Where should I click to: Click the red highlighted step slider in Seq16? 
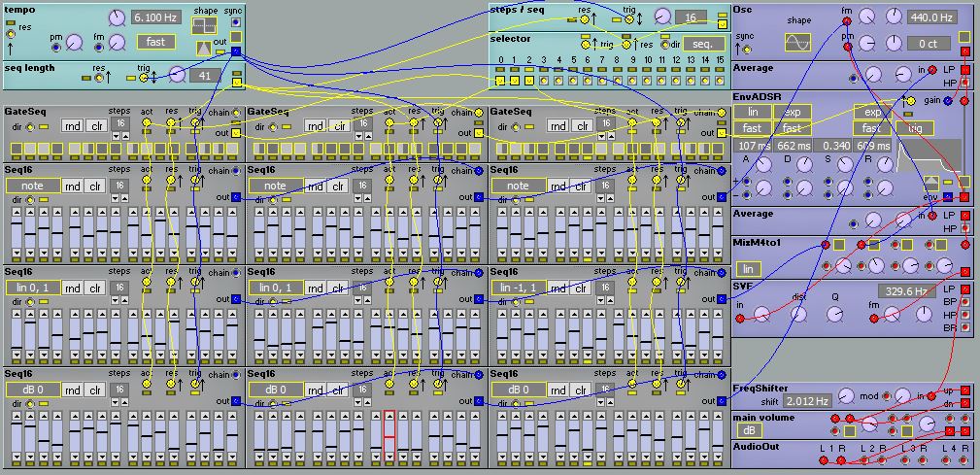(389, 435)
